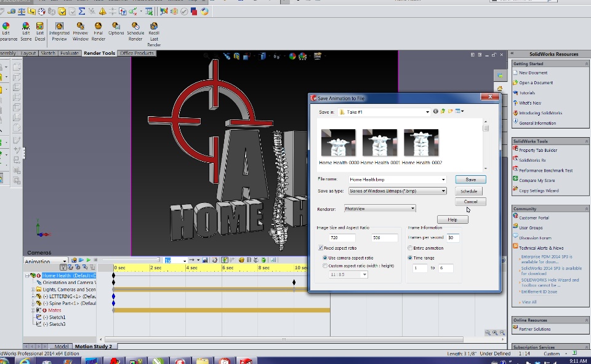Click the Property Tab Builder icon
The width and height of the screenshot is (591, 364).
click(x=515, y=149)
